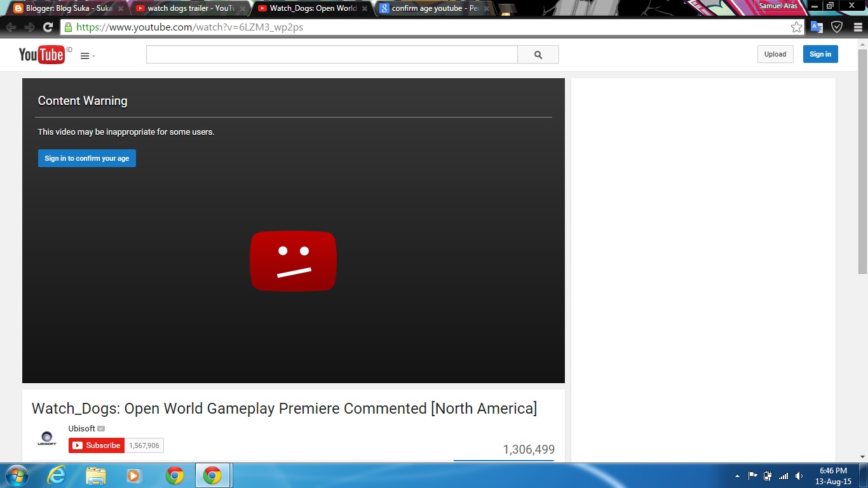Close the confirm age youtube tab

(x=487, y=9)
